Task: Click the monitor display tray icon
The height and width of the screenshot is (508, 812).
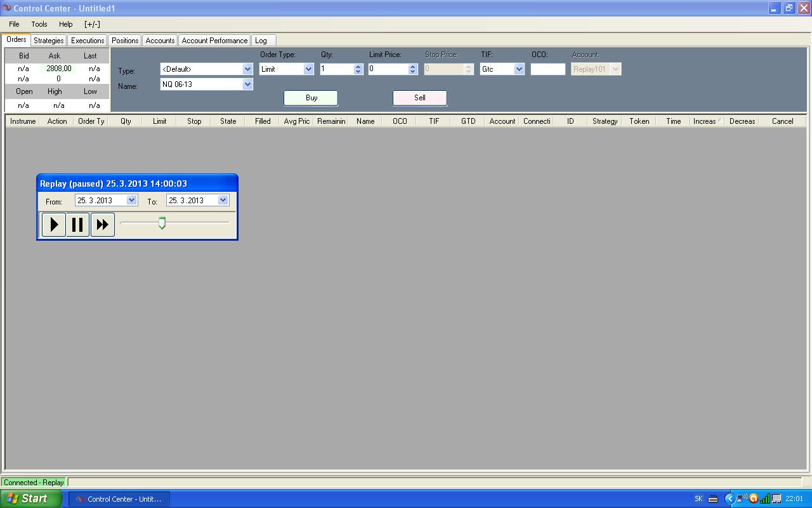Action: click(x=776, y=499)
